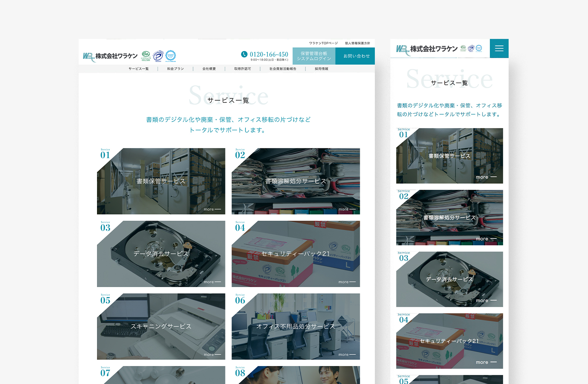Screen dimensions: 588x384
Task: Open desktop Service 08 card
Action: point(296,375)
